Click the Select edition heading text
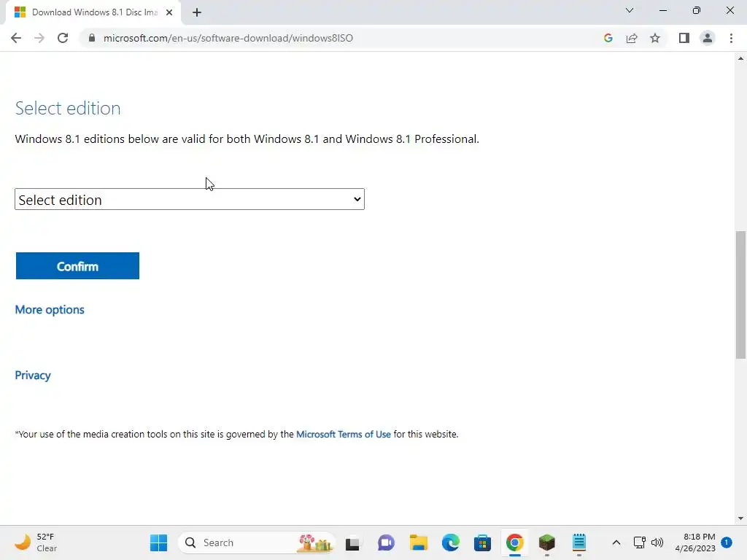This screenshot has width=747, height=560. pos(68,109)
